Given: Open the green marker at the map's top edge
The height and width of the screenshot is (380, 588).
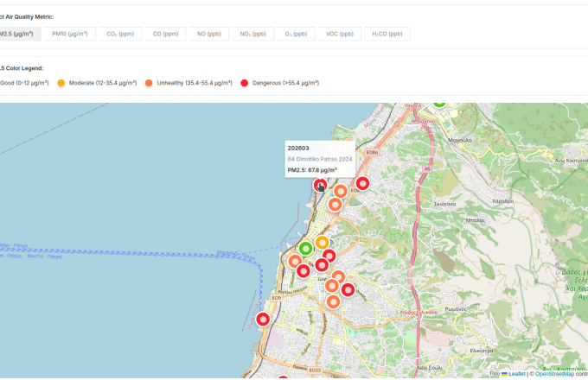Looking at the screenshot, I should pyautogui.click(x=439, y=103).
